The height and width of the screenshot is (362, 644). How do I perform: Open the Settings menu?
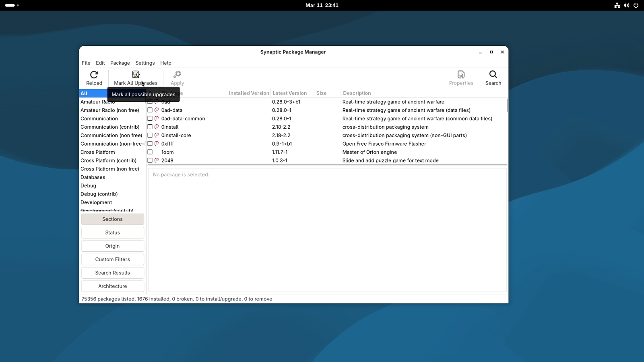(144, 63)
